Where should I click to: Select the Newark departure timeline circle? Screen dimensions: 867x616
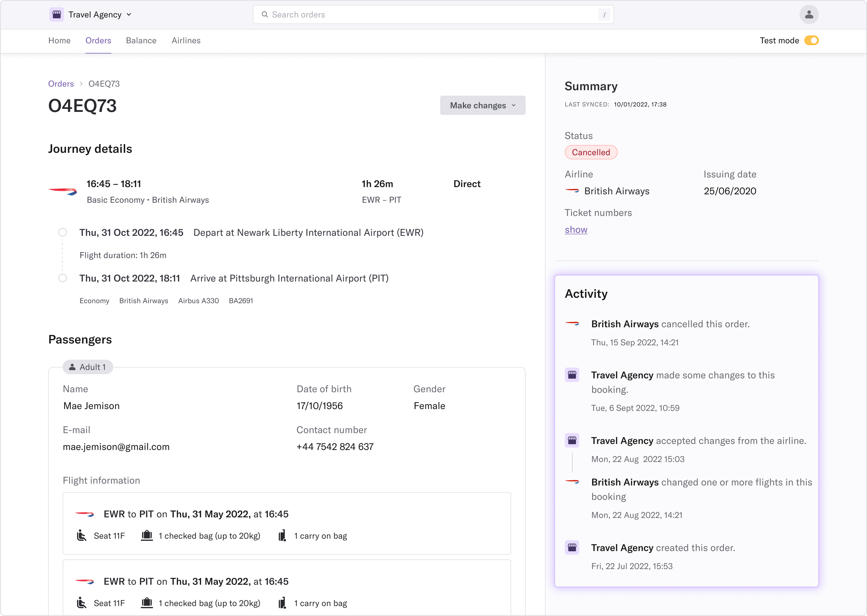[63, 232]
